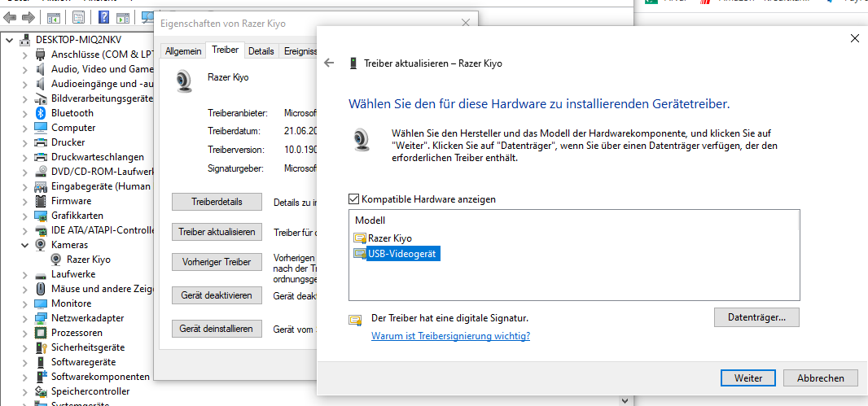
Task: Click the Drucker printer icon
Action: coord(41,142)
